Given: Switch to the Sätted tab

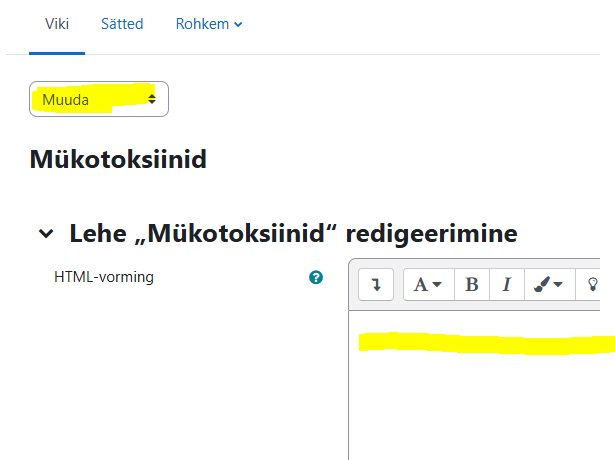Looking at the screenshot, I should pyautogui.click(x=122, y=23).
